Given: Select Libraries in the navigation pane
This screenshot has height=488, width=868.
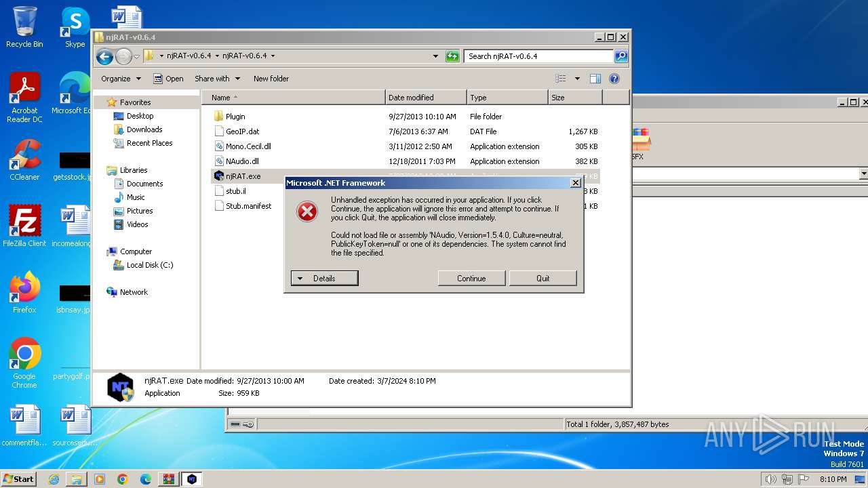Looking at the screenshot, I should pos(134,170).
